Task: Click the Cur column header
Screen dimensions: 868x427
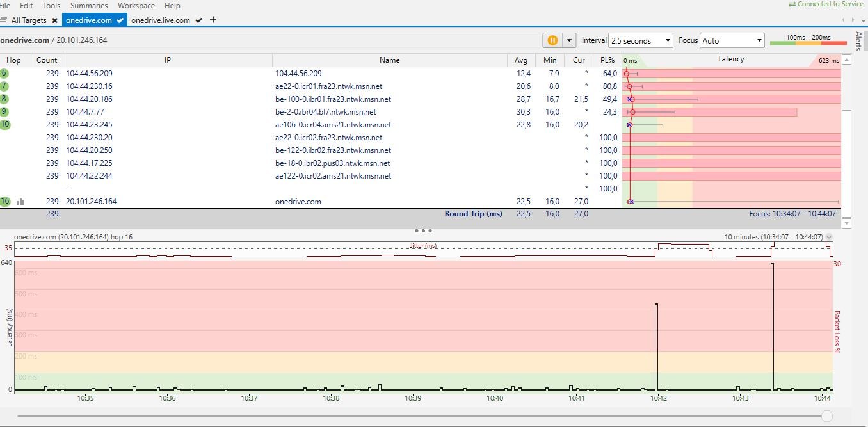Action: click(579, 60)
